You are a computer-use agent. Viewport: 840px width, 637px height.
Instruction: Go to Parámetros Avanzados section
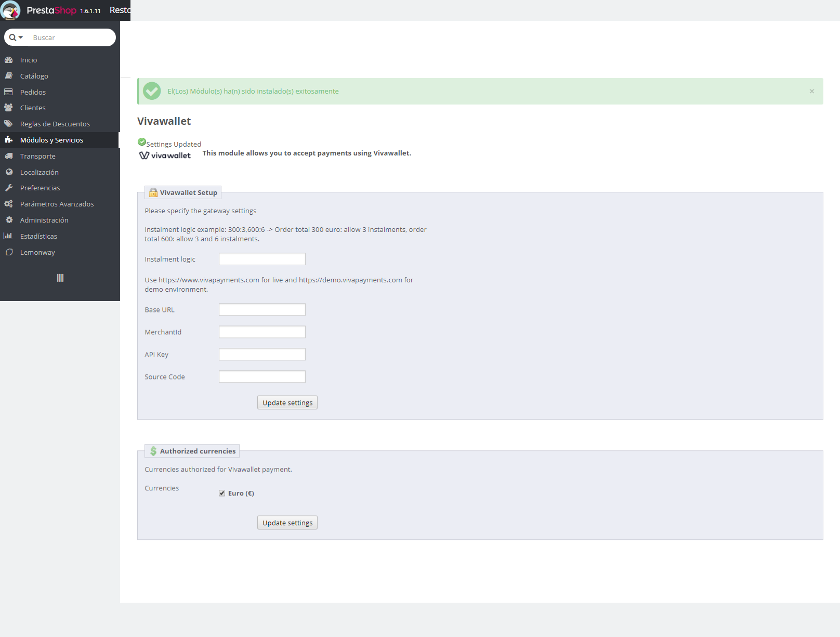click(60, 204)
